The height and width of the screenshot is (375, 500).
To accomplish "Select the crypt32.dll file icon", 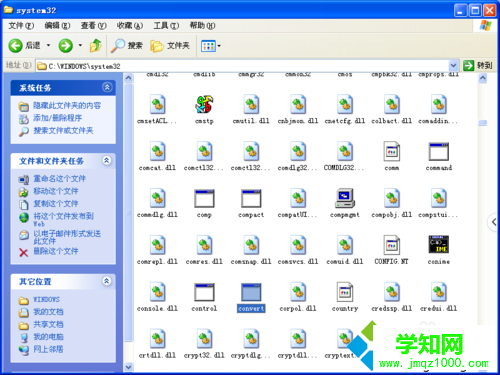I will coord(204,339).
